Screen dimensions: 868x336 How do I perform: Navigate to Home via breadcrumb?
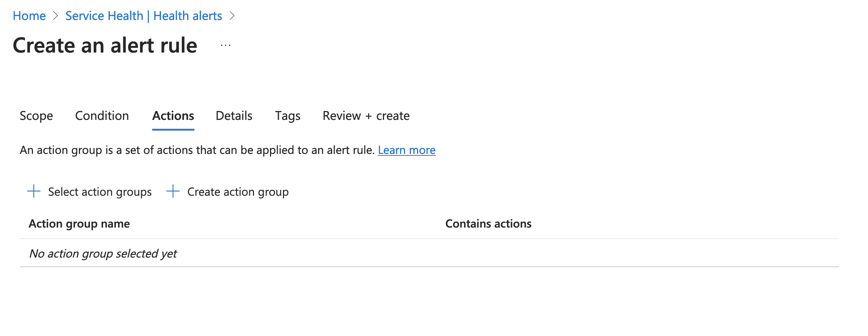(29, 16)
